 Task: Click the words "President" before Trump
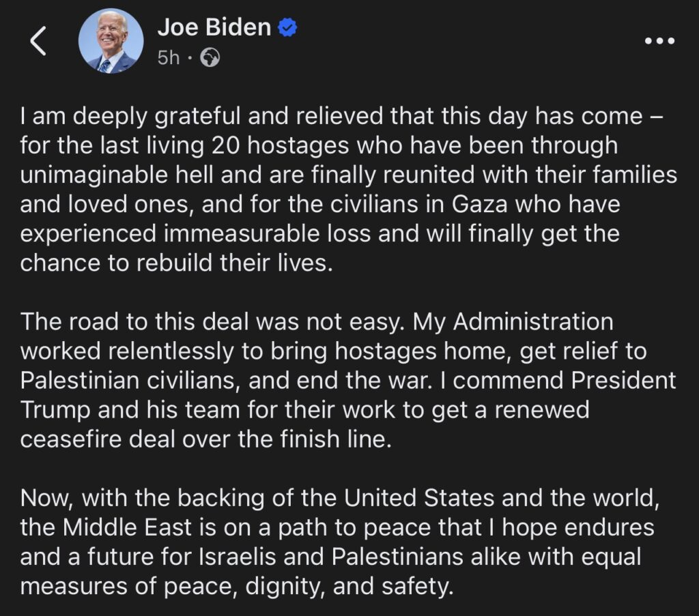(623, 380)
